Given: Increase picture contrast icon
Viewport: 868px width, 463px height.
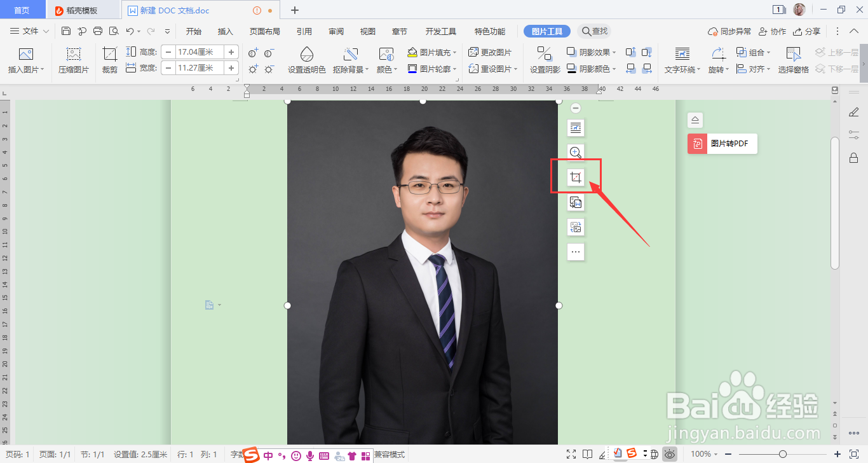Looking at the screenshot, I should point(254,52).
